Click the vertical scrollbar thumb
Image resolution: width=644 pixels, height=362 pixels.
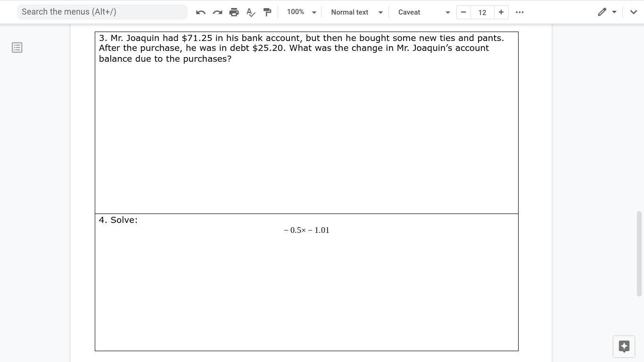click(639, 254)
